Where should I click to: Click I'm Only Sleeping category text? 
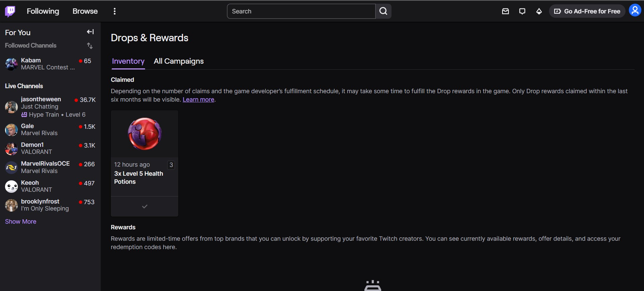(45, 209)
